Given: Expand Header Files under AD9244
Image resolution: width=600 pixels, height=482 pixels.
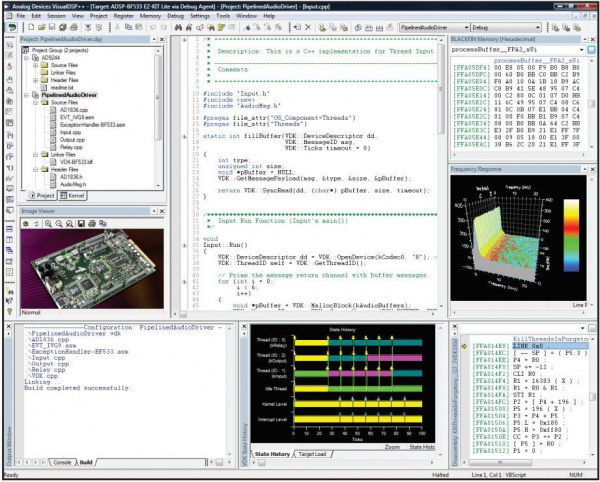Looking at the screenshot, I should click(x=35, y=80).
